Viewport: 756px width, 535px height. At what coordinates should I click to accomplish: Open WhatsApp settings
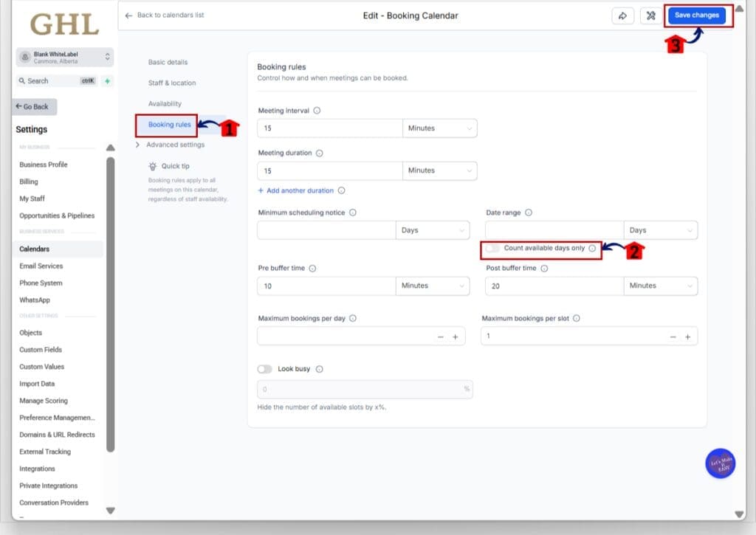tap(34, 300)
